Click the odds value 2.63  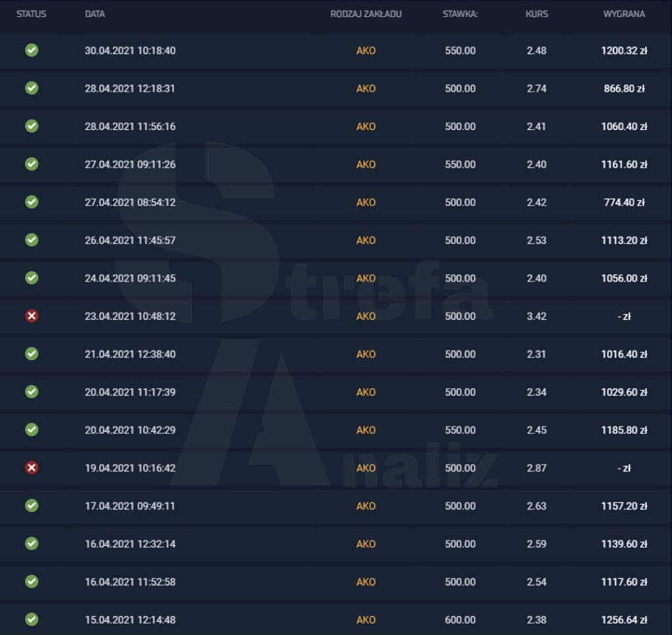(x=537, y=506)
